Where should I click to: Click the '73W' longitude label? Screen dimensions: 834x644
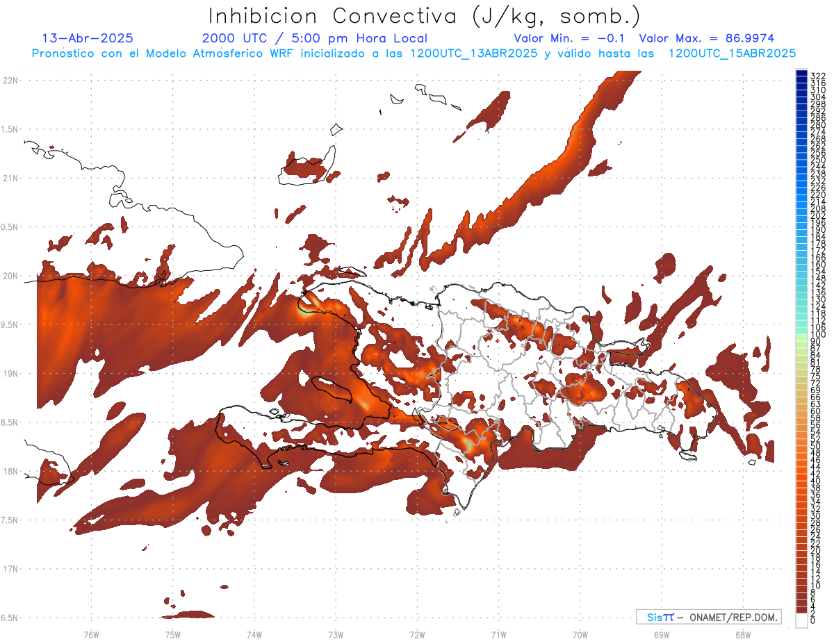(336, 634)
